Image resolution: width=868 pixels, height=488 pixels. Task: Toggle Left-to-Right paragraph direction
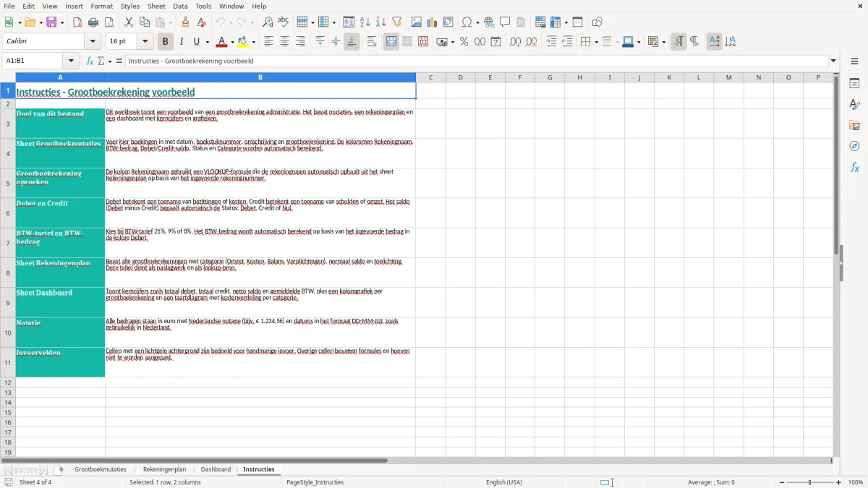tap(678, 42)
